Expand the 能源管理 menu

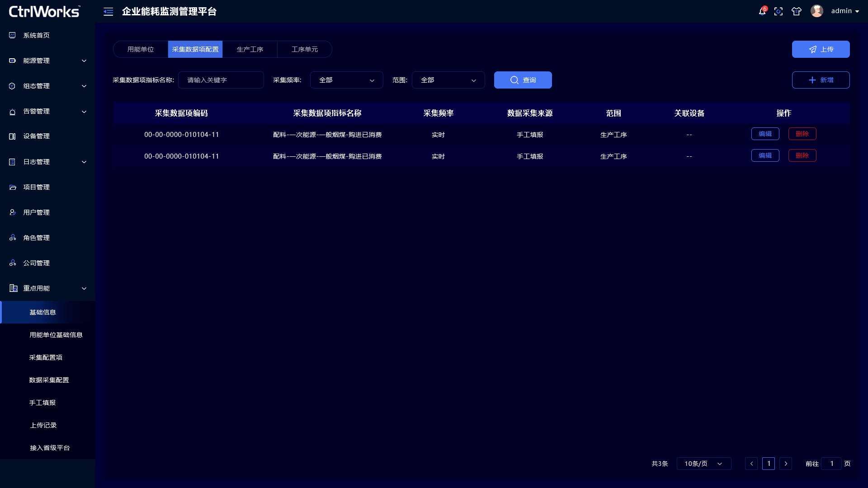(x=47, y=61)
